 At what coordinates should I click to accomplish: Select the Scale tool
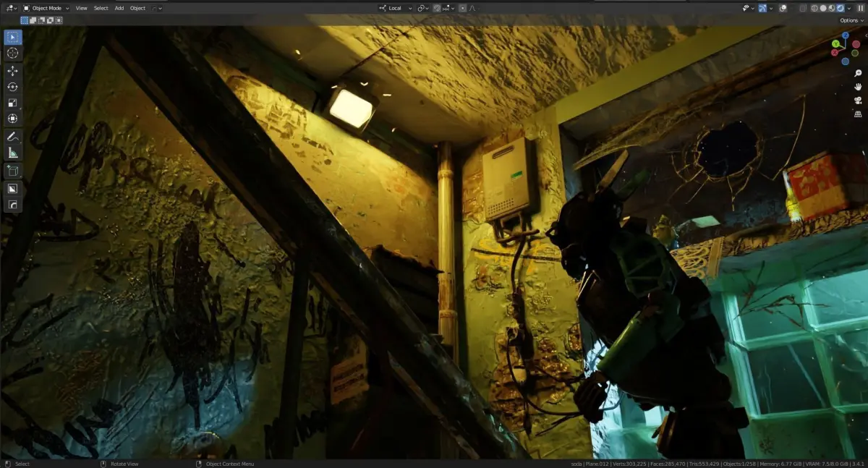point(13,103)
